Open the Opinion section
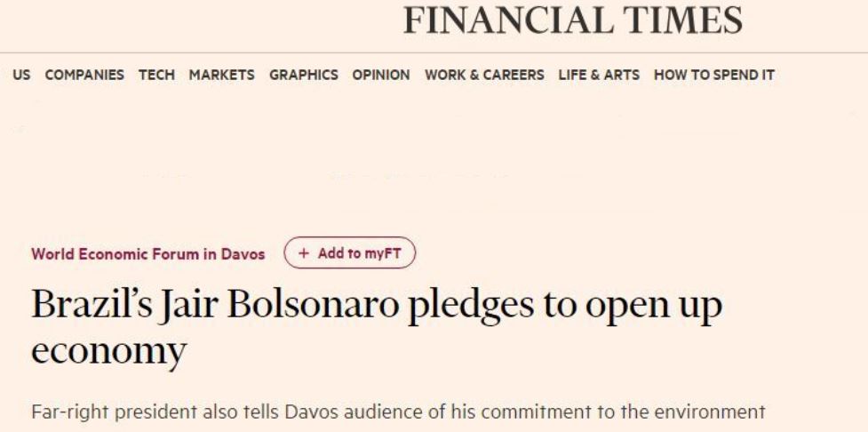Screen dimensions: 868x432 coord(380,75)
